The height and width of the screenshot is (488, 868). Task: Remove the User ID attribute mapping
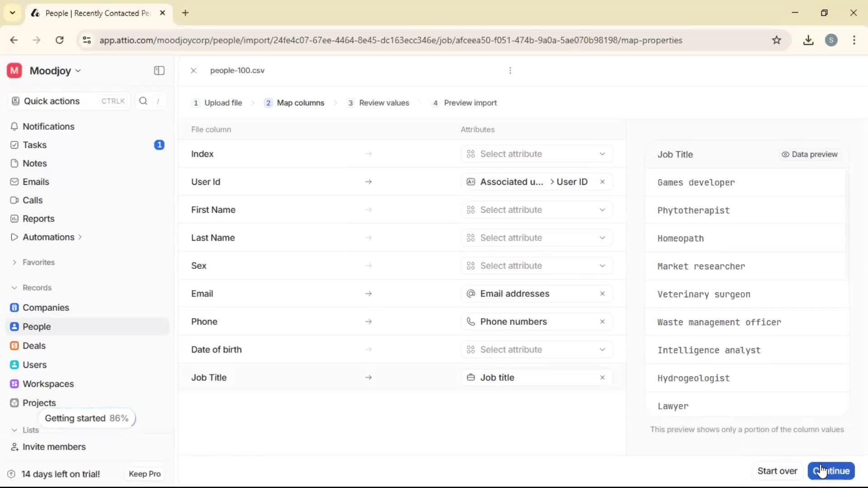603,182
